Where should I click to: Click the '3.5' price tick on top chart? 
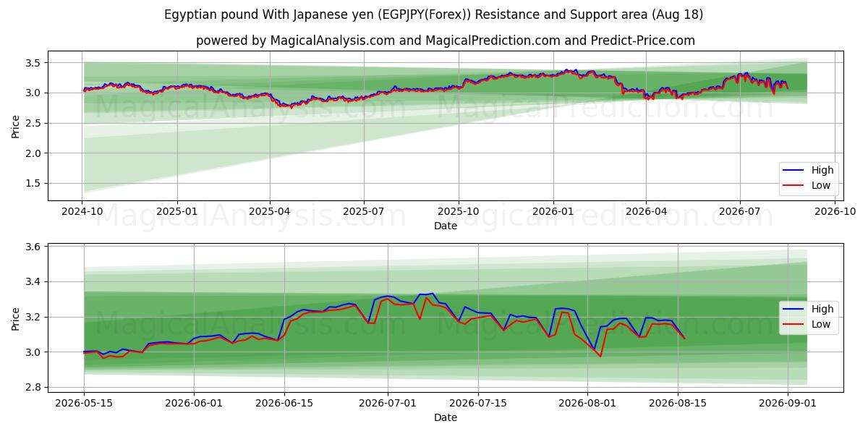[34, 63]
